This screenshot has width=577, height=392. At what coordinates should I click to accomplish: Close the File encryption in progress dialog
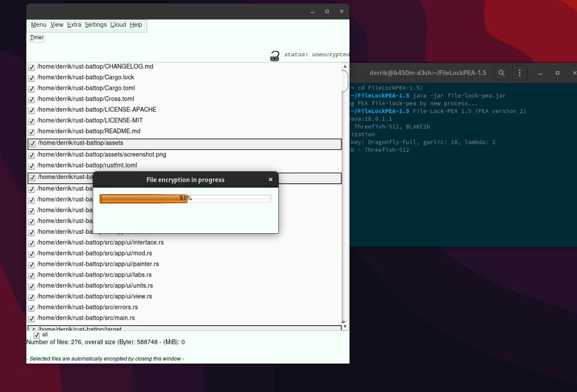270,179
